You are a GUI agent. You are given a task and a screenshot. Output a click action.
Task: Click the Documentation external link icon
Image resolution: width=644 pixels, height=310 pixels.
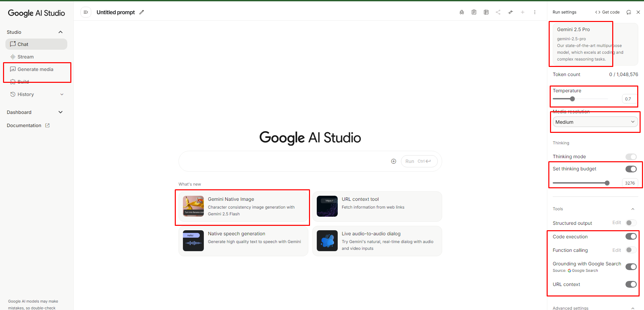(47, 125)
